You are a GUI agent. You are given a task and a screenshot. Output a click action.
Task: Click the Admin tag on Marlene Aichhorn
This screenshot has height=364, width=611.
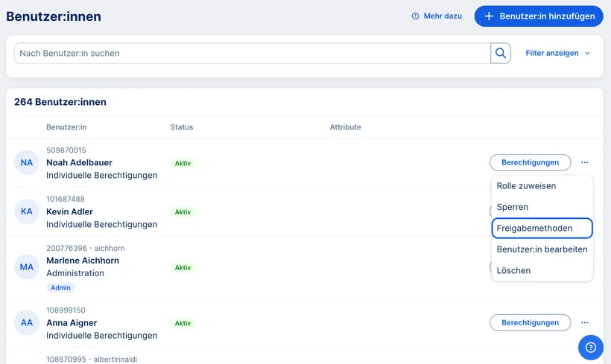pos(60,287)
